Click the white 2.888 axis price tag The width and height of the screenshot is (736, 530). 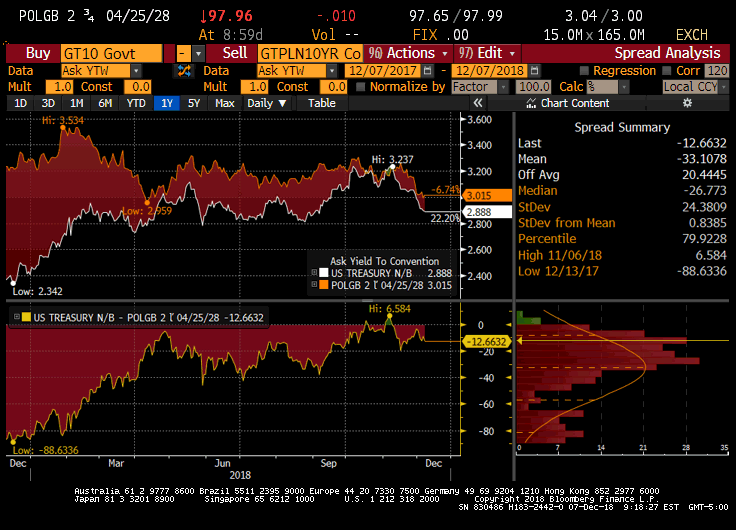487,212
